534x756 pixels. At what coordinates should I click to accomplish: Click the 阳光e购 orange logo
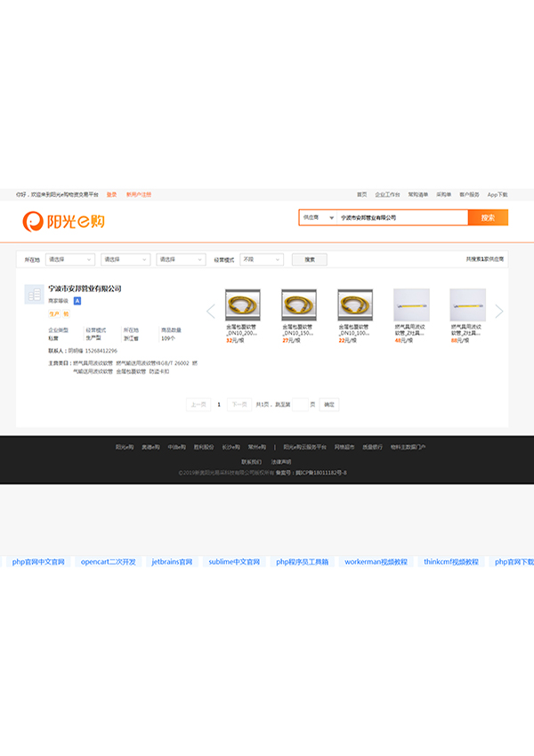[x=63, y=222]
